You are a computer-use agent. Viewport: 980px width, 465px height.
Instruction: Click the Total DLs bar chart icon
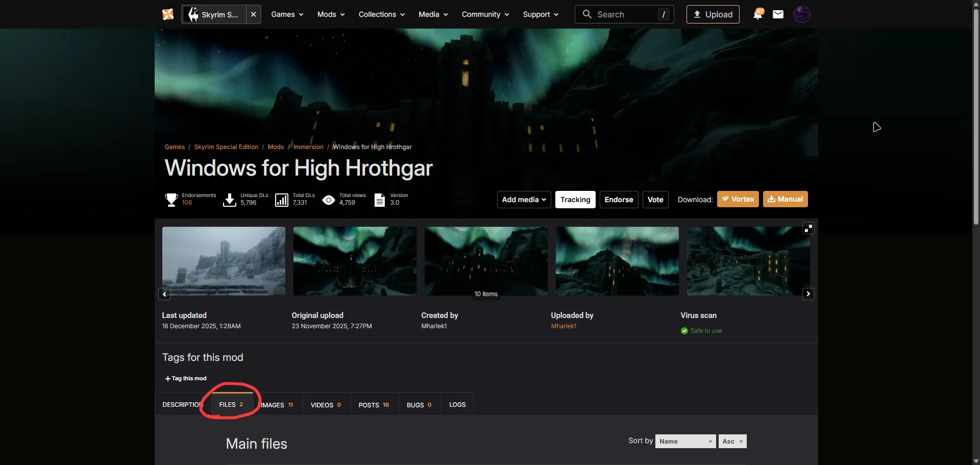282,200
